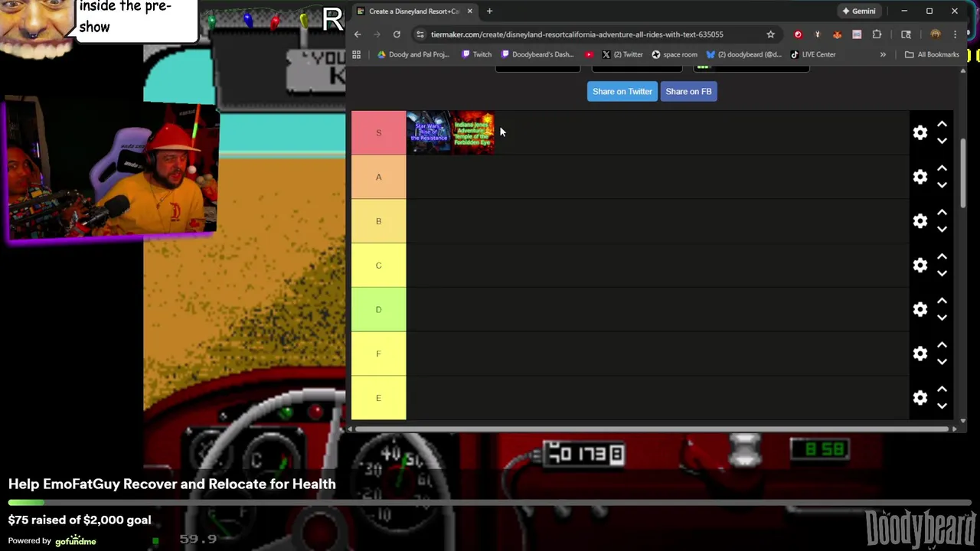Select the E tier label
The height and width of the screenshot is (551, 980).
click(378, 398)
